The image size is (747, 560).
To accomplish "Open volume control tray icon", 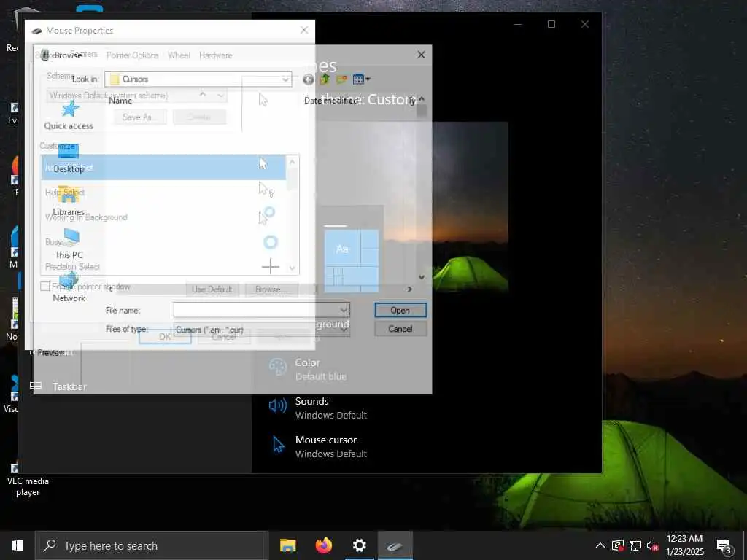I will [652, 545].
